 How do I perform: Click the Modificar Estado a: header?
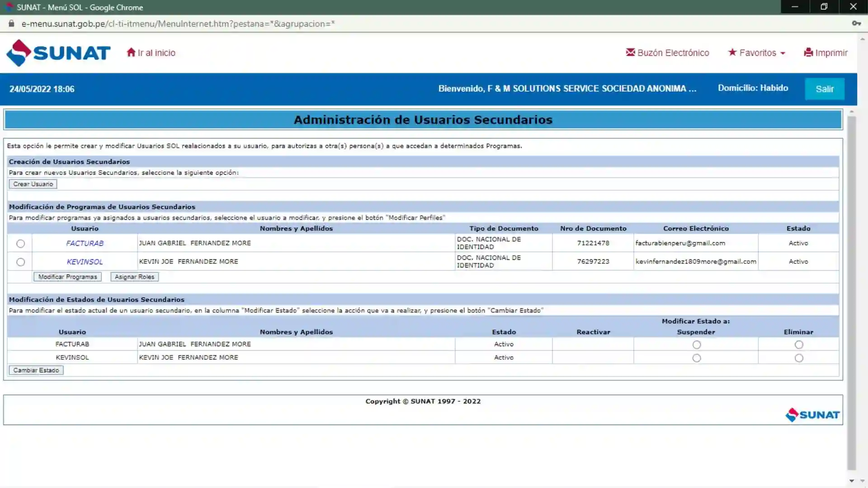click(x=696, y=321)
